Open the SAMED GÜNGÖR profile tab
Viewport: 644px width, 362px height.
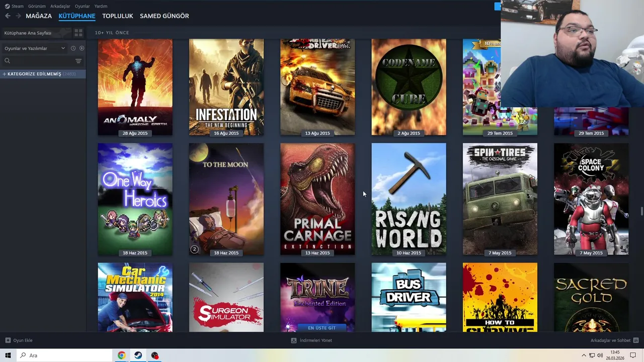click(x=165, y=16)
